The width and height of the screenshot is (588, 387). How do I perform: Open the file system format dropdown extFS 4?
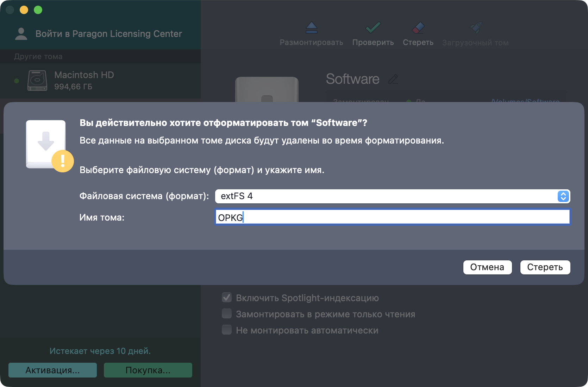point(393,196)
